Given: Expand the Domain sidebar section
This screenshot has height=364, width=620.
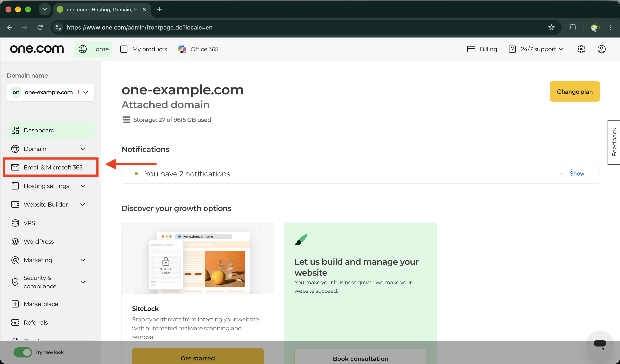Looking at the screenshot, I should click(x=51, y=149).
